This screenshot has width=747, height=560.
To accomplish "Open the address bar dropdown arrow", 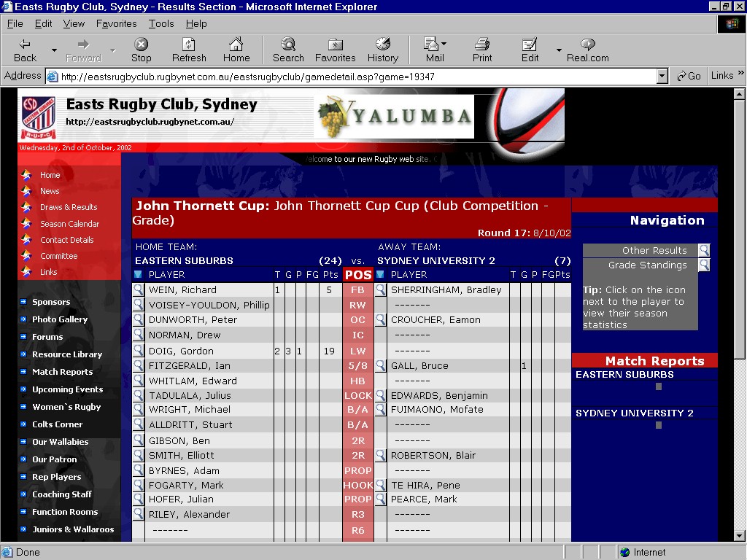I will coord(662,76).
